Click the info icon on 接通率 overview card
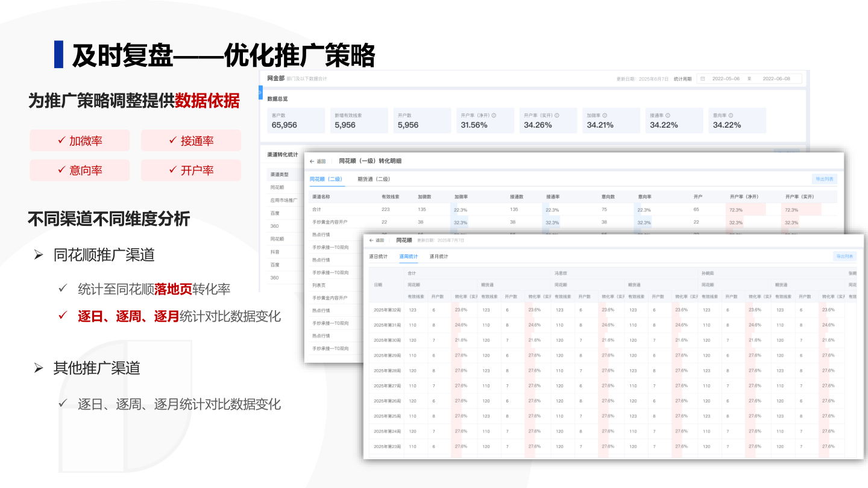The width and height of the screenshot is (868, 488). point(668,115)
